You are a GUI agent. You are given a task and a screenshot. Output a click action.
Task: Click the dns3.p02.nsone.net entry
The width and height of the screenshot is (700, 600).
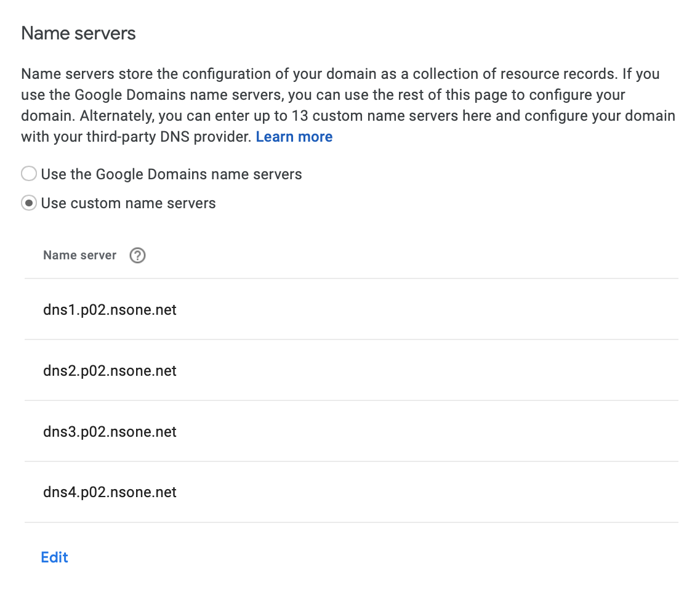[x=110, y=432]
